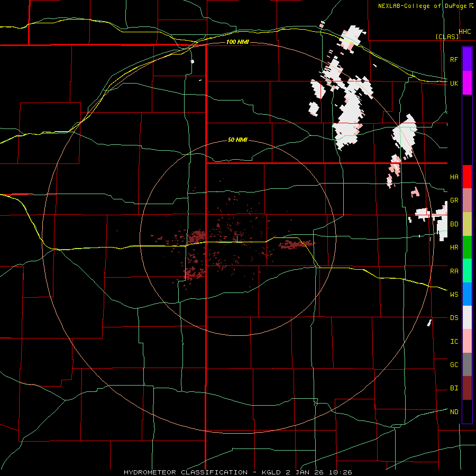Click the KGLD station identifier
Screen dimensions: 476x476
(272, 472)
